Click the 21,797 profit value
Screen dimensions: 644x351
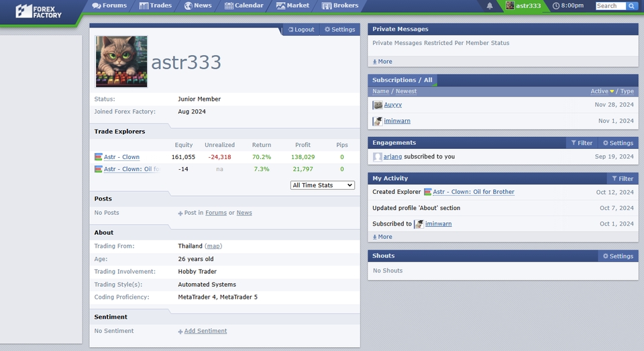tap(303, 169)
